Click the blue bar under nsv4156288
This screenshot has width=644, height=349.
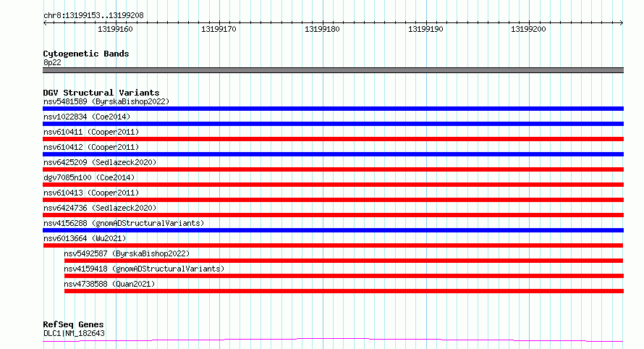tap(333, 230)
